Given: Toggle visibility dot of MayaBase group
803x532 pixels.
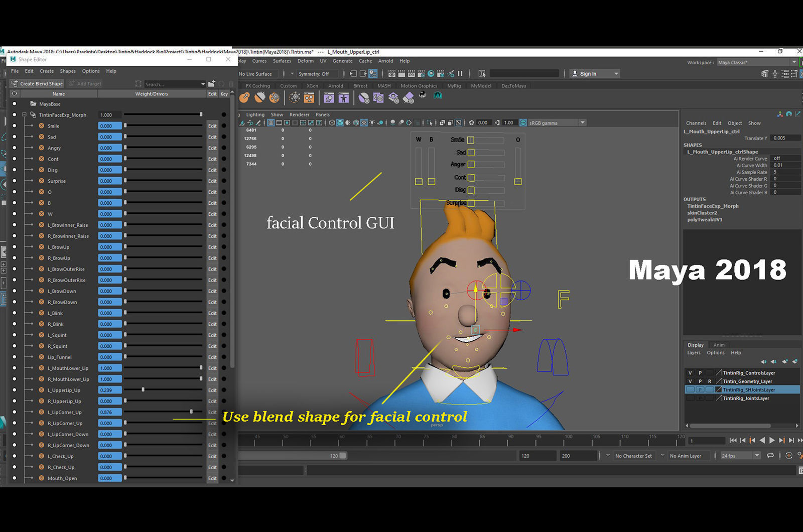Looking at the screenshot, I should 14,104.
